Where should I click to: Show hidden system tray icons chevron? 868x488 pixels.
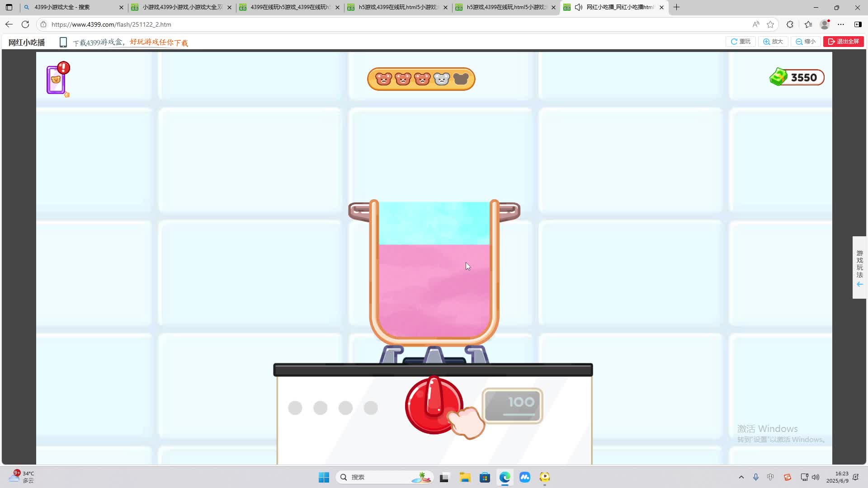(x=741, y=477)
